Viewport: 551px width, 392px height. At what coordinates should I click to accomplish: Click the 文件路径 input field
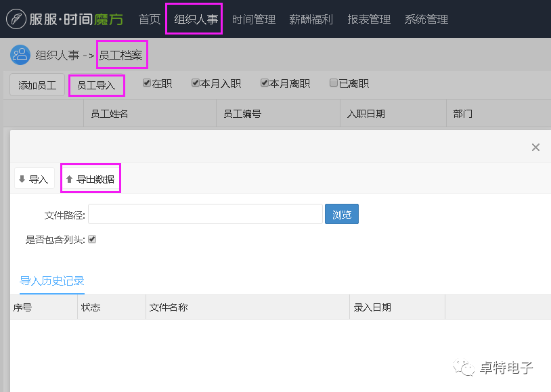(205, 215)
